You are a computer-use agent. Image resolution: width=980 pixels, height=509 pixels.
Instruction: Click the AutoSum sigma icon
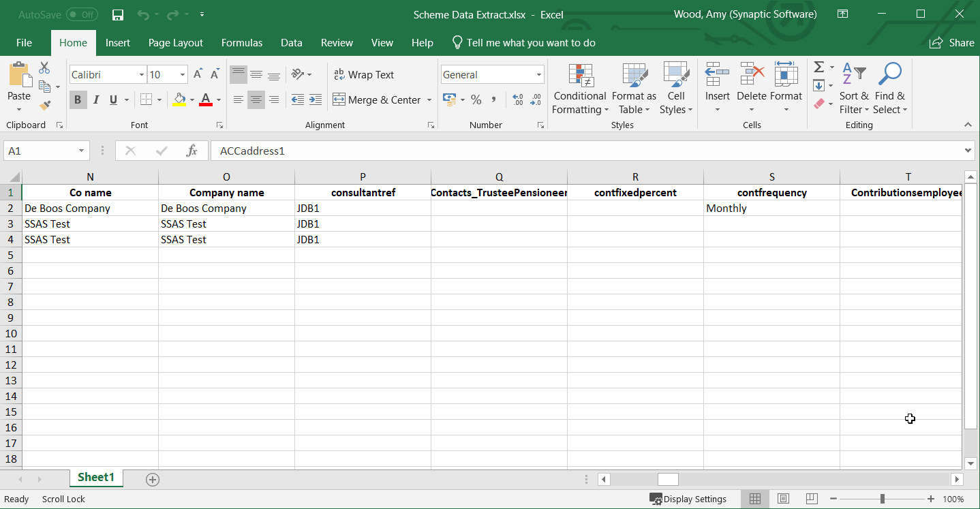pos(819,67)
